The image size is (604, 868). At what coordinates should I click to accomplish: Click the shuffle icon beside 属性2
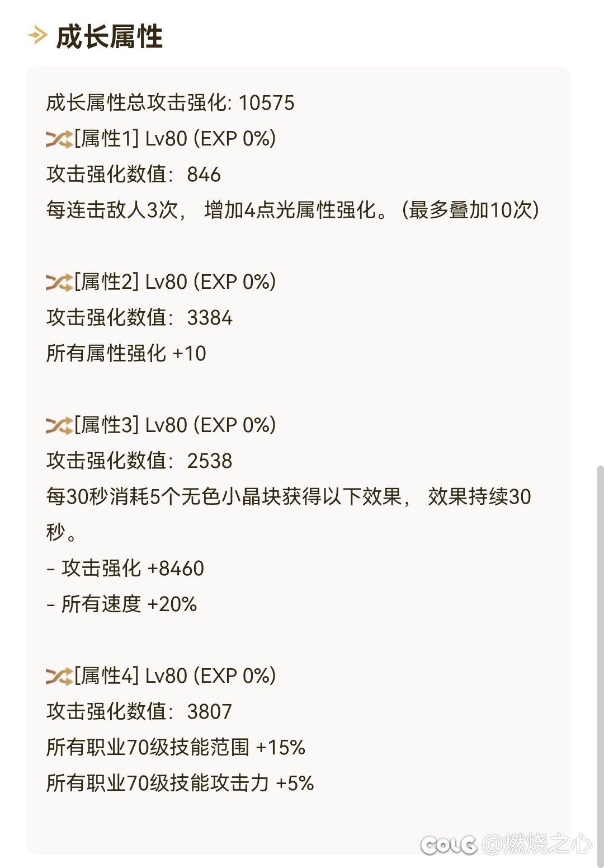point(59,282)
